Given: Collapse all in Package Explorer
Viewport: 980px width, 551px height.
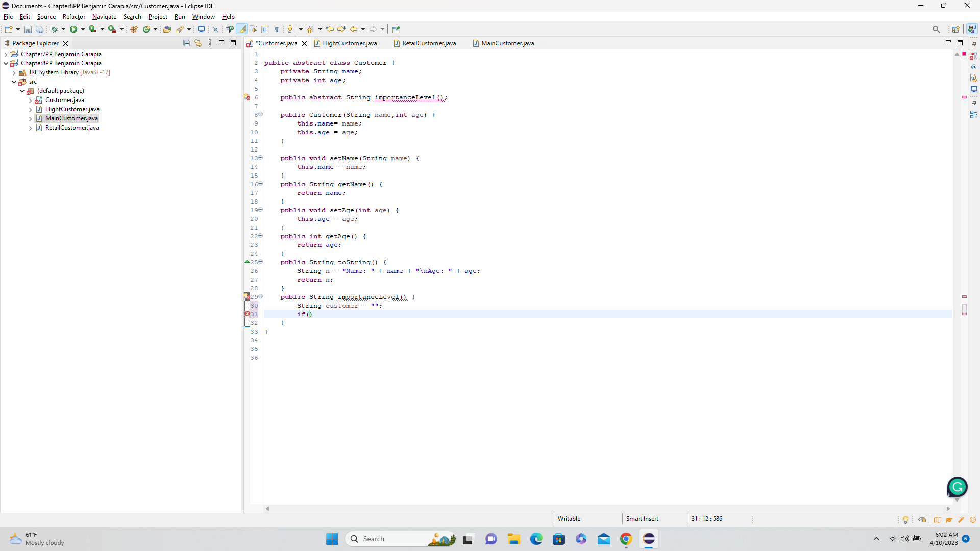Looking at the screenshot, I should click(x=186, y=43).
